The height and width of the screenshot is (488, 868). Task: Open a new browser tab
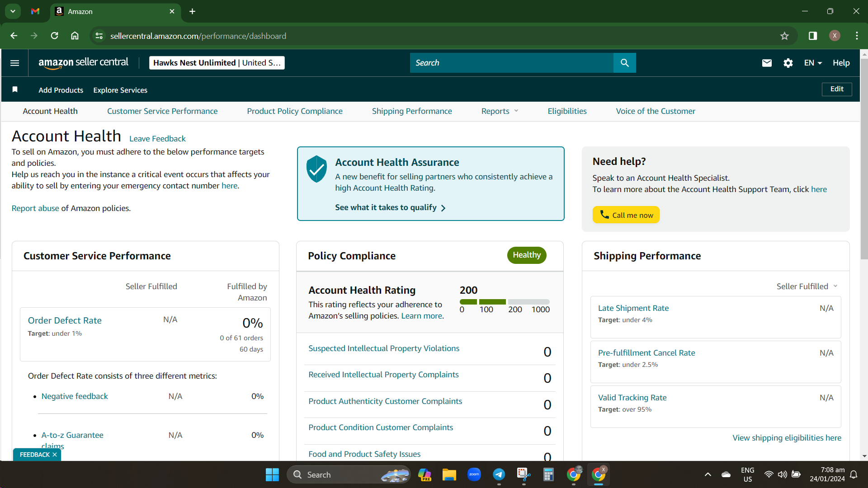tap(192, 11)
